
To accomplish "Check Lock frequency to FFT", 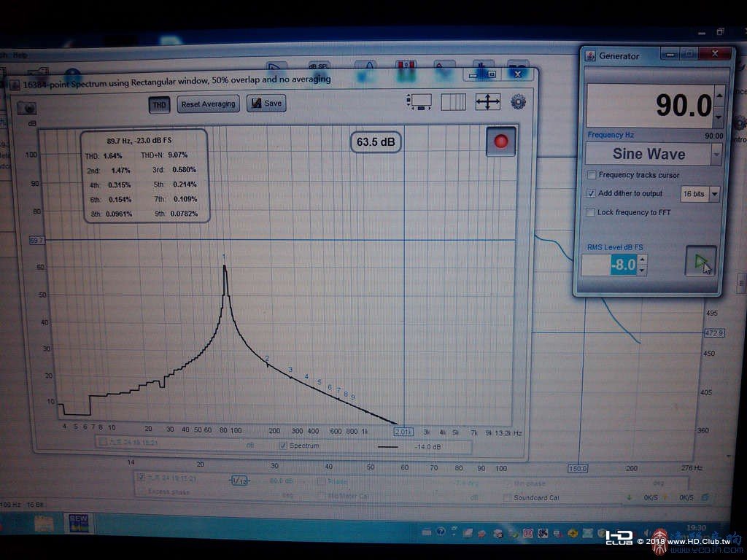I will point(590,212).
